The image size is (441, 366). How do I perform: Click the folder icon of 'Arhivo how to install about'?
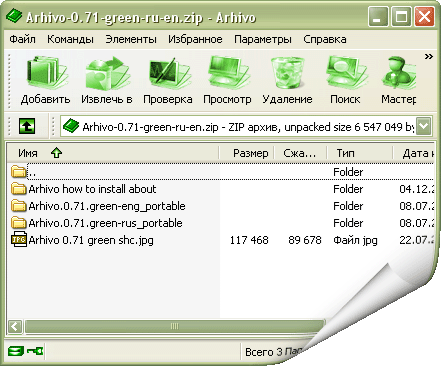coord(19,189)
